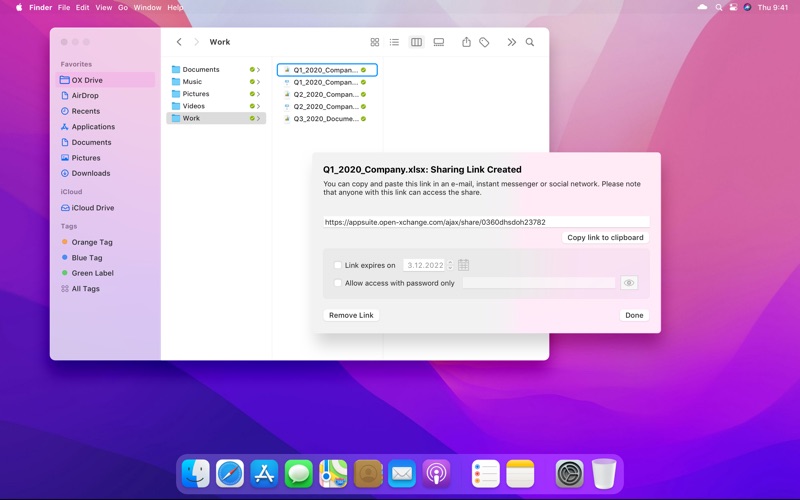Enable the 'Link expires on' checkbox

click(x=338, y=266)
